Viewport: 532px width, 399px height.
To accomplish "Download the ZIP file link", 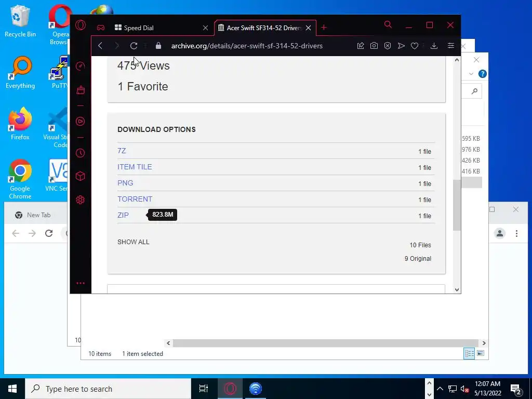I will point(123,215).
